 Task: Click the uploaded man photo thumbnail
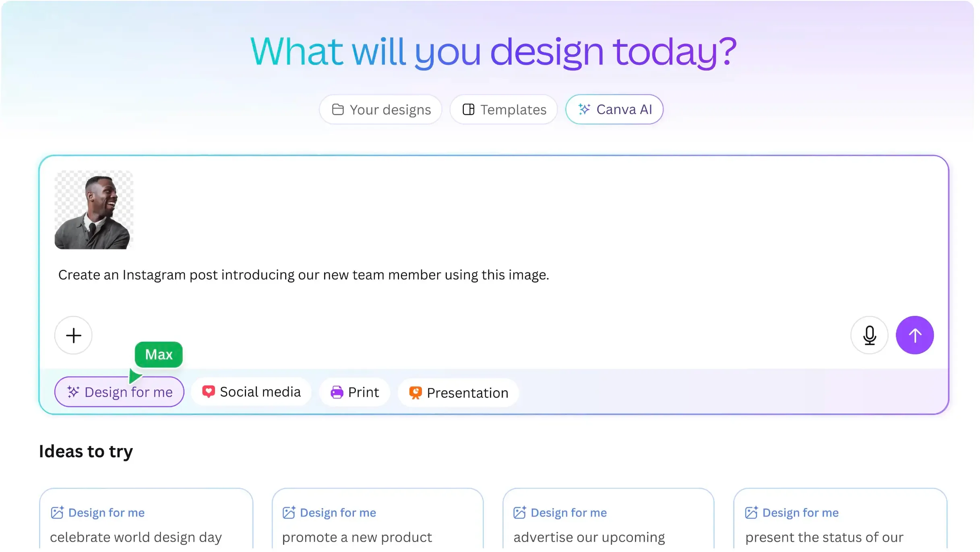(x=93, y=210)
